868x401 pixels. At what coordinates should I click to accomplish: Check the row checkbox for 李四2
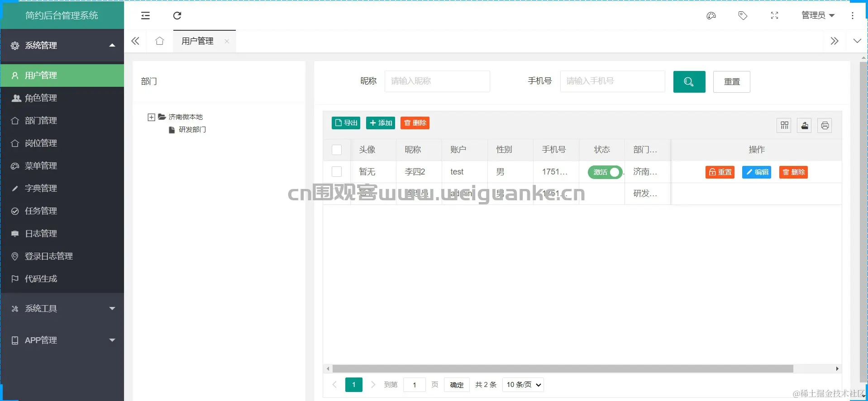[x=337, y=172]
